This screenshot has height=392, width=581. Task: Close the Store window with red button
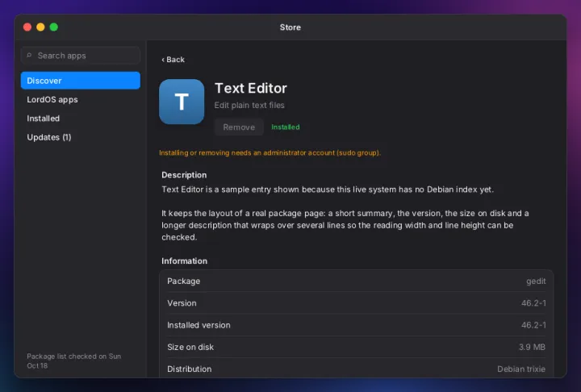27,27
